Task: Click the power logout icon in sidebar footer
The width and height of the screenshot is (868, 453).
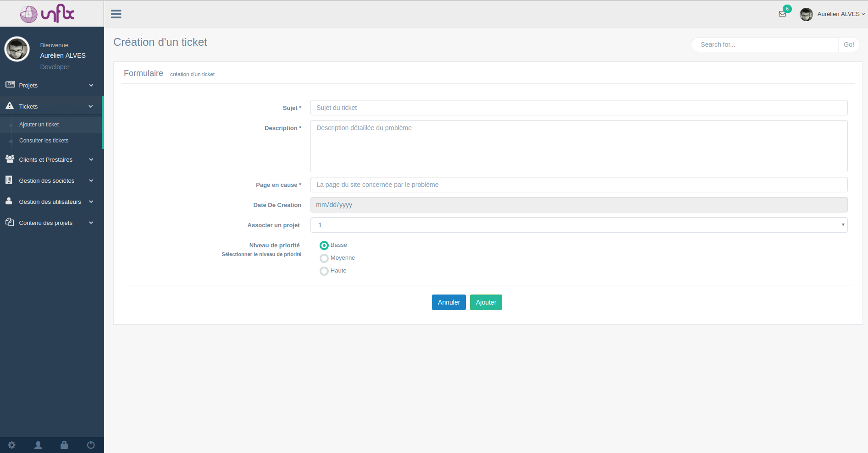Action: tap(91, 445)
